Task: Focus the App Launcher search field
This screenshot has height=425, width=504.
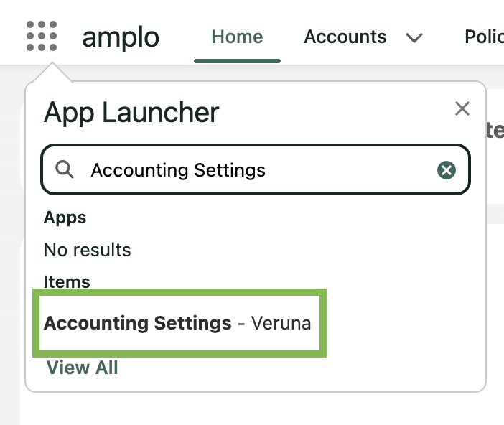Action: click(x=256, y=169)
